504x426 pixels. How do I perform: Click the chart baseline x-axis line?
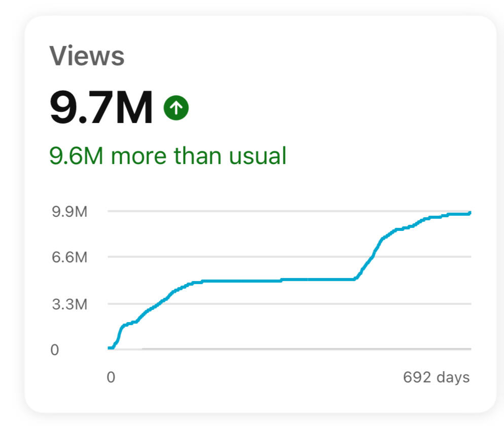(x=304, y=348)
